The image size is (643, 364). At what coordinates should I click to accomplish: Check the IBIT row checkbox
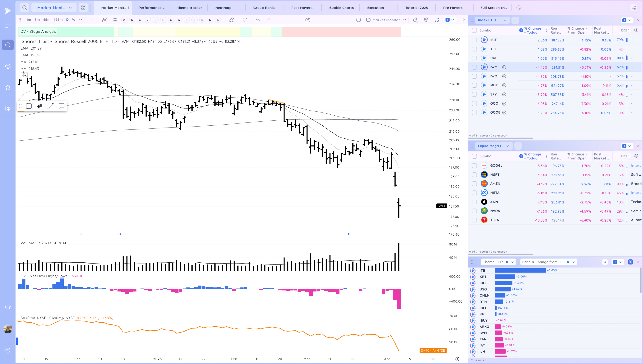coord(474,40)
